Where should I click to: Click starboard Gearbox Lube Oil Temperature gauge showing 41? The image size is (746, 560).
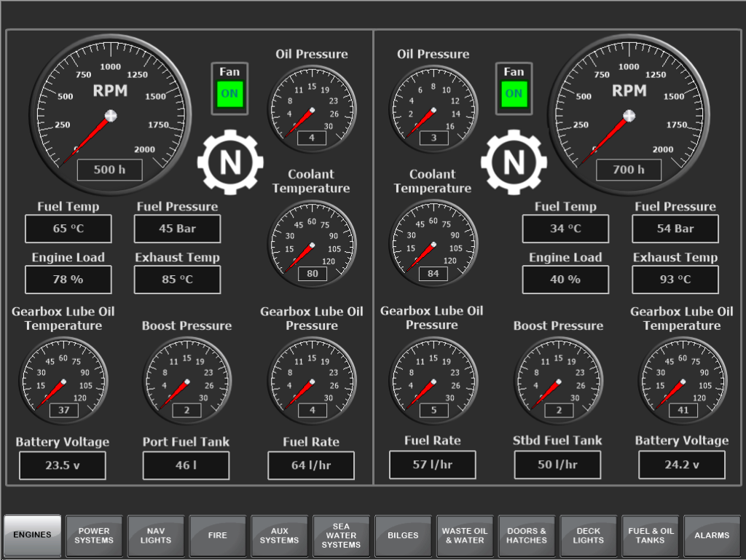683,382
